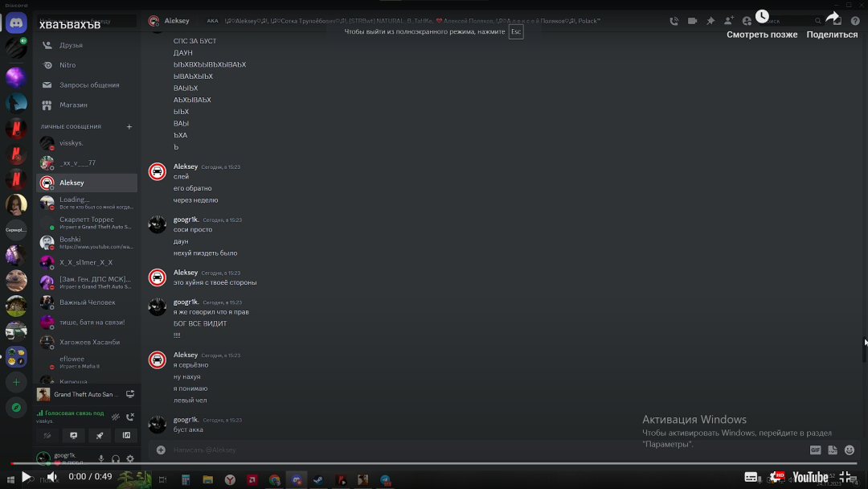Click Watch Later clock icon
Viewport: 868px width, 489px height.
pos(762,17)
